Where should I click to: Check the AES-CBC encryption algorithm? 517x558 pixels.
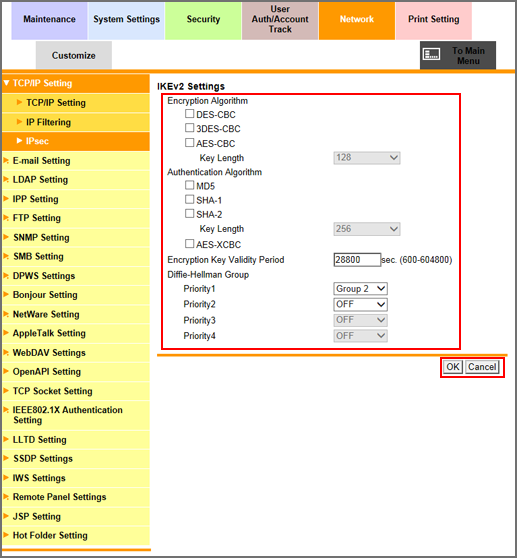tap(190, 143)
